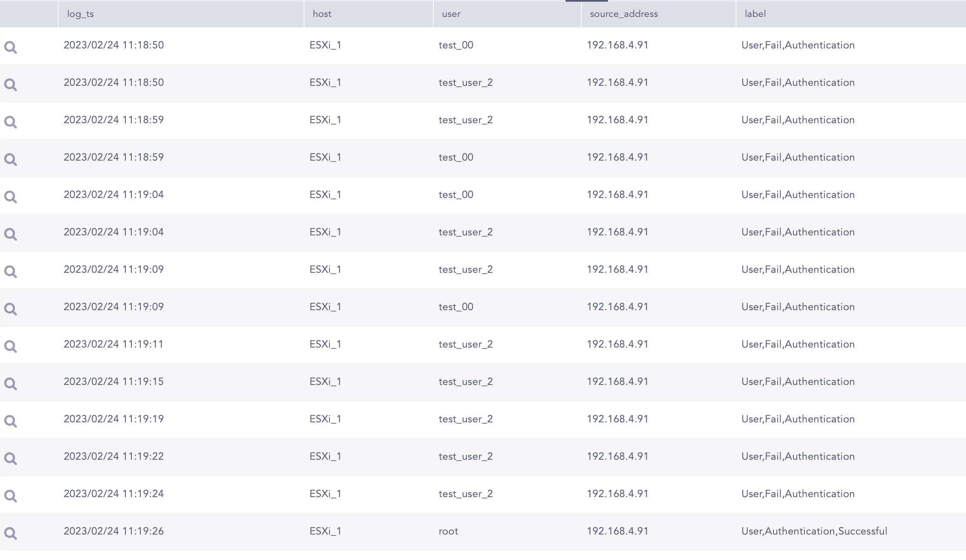Click the 2023/02/24 11:19:26 timestamp cell
Screen dimensions: 966x560
tap(114, 531)
